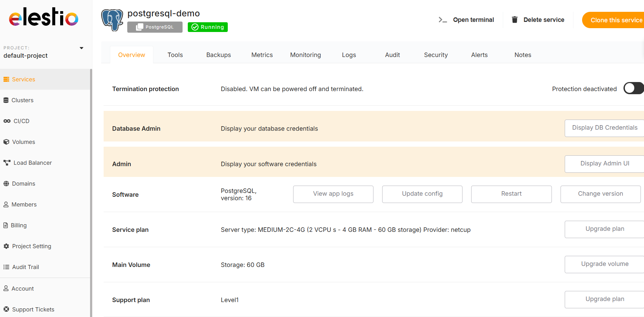Viewport: 644px width, 317px height.
Task: Click the elestio logo
Action: point(43,17)
